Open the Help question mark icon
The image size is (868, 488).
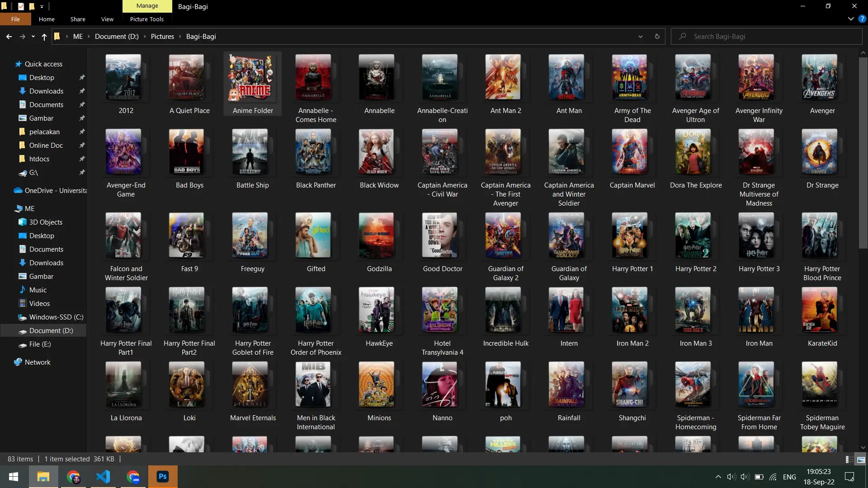(862, 19)
